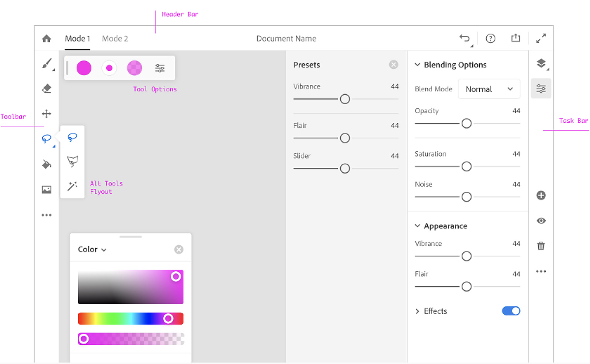Select the Eraser tool
Viewport: 590px width, 364px height.
click(46, 89)
